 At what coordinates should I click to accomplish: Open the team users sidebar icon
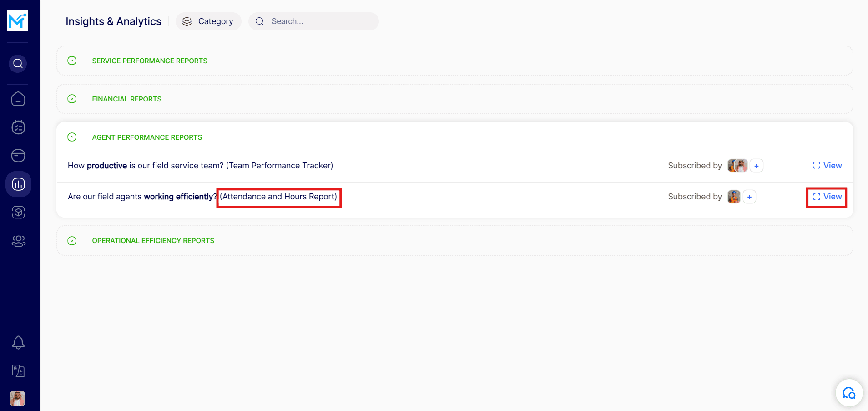click(x=18, y=241)
